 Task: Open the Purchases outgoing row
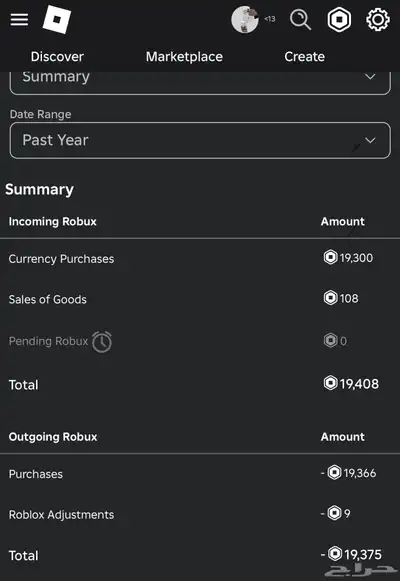click(200, 474)
